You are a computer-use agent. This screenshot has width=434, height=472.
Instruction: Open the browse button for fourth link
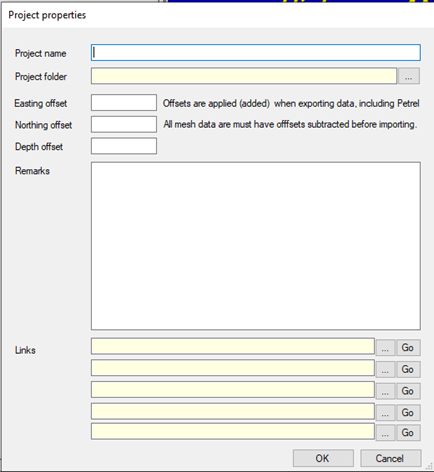point(385,413)
